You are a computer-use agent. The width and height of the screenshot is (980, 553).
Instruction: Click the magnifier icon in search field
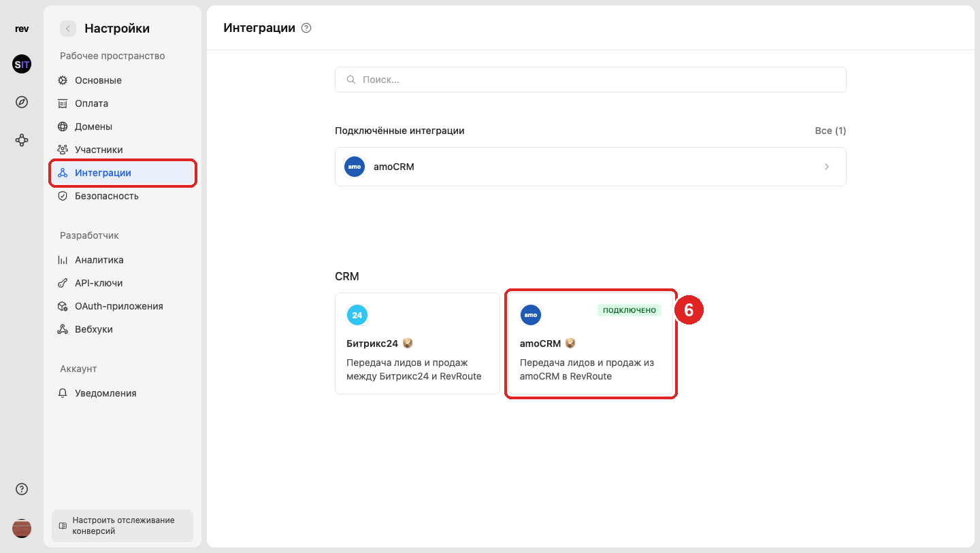(351, 80)
